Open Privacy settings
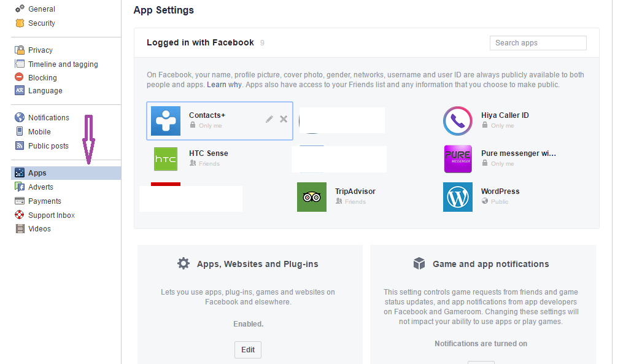The height and width of the screenshot is (364, 642). 40,50
